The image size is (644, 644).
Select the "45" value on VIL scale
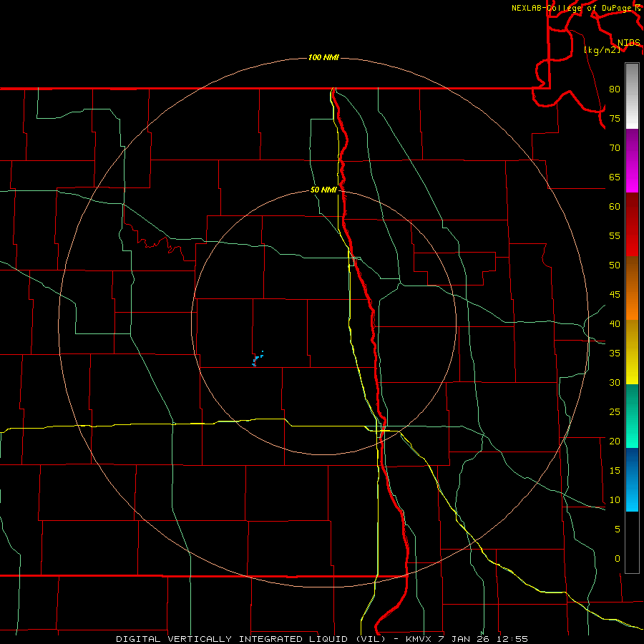(x=615, y=295)
